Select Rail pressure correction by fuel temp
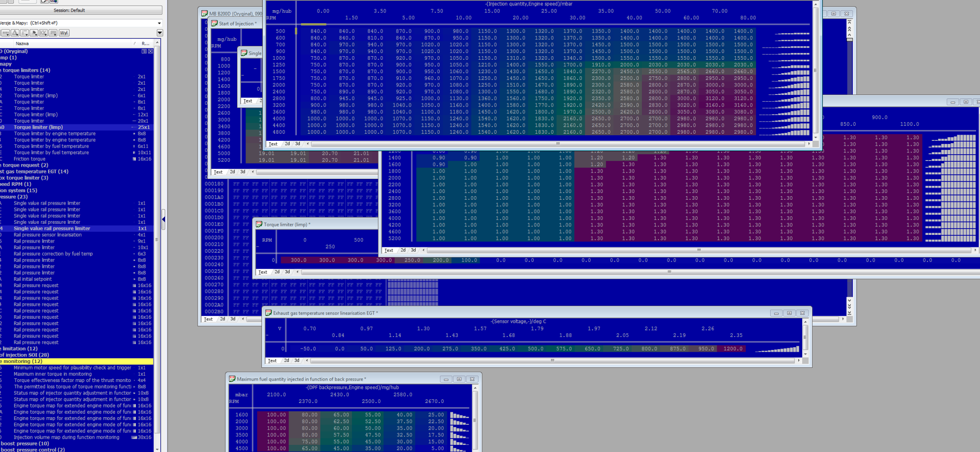980x452 pixels. (x=76, y=254)
